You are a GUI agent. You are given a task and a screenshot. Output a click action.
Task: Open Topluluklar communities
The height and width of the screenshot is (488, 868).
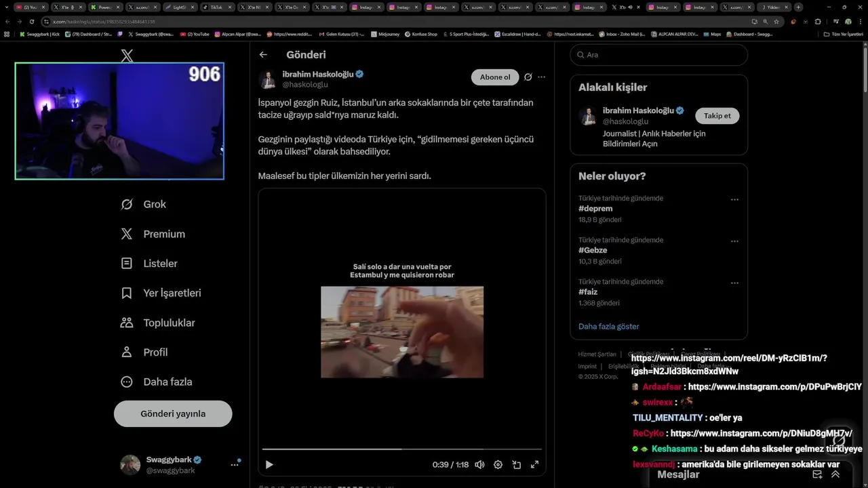[157, 323]
